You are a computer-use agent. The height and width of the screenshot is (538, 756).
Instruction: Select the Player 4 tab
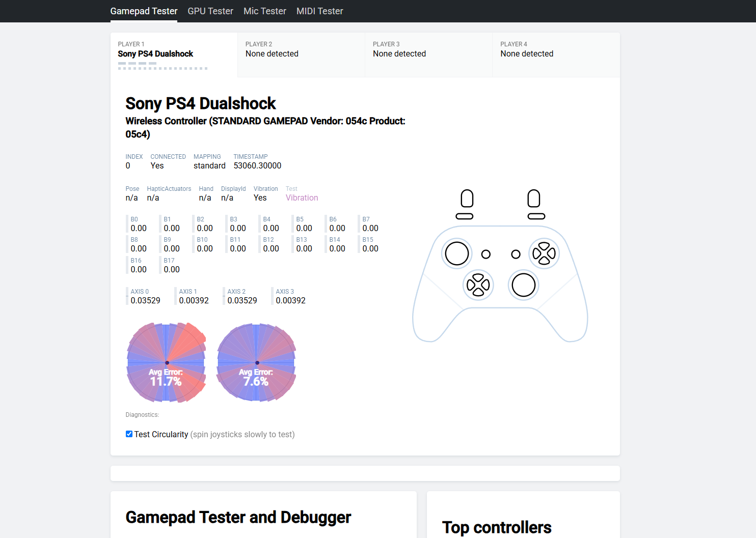point(556,55)
